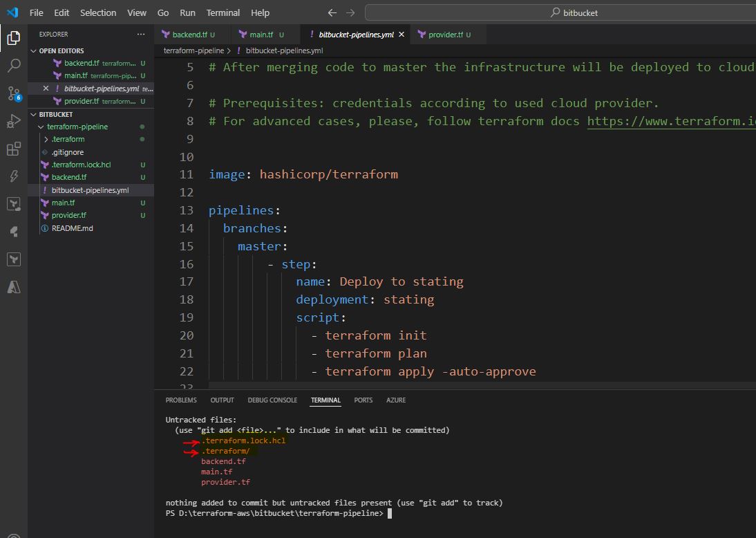Select README.md in the file tree
Screen dimensions: 756x538
72,228
